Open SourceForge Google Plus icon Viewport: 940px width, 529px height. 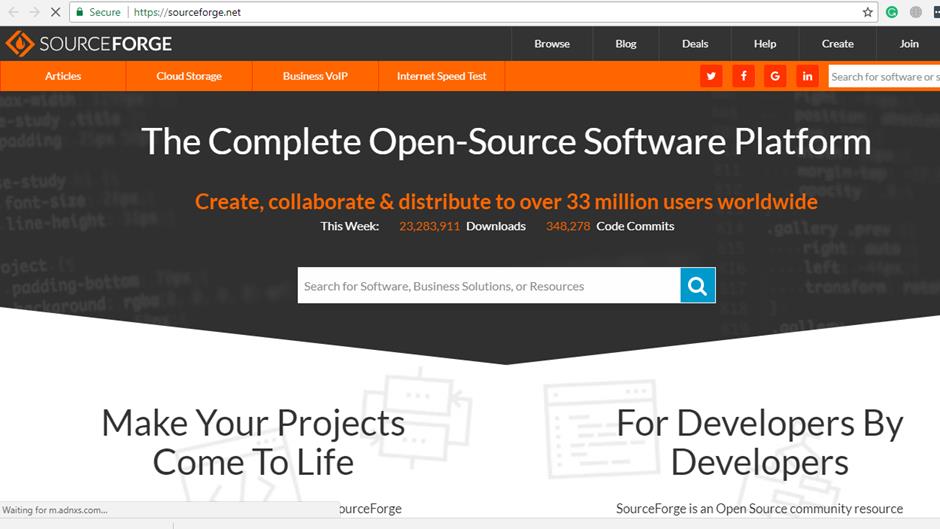(775, 76)
